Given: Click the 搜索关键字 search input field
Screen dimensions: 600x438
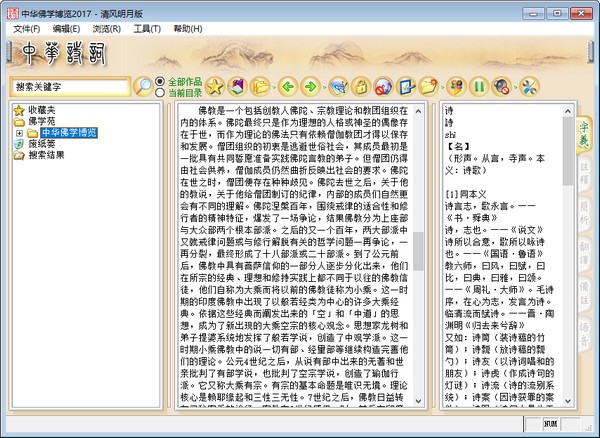Looking at the screenshot, I should tap(71, 88).
